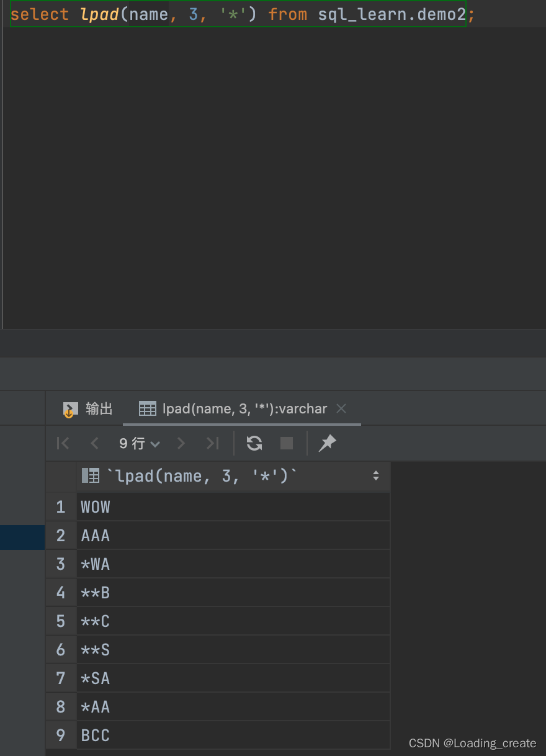
Task: Go to previous page of results
Action: point(95,443)
